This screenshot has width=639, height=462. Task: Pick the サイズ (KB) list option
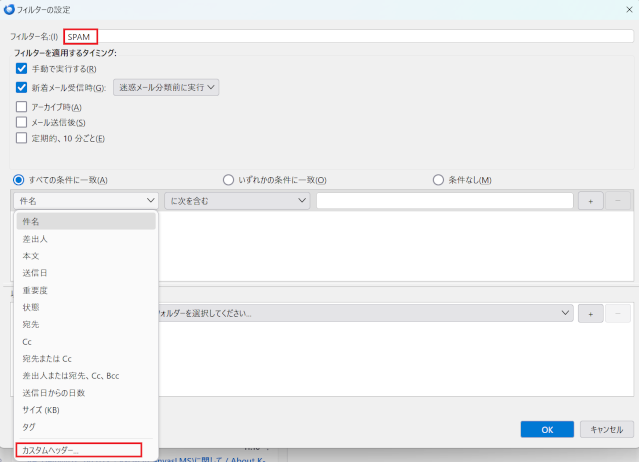[42, 410]
